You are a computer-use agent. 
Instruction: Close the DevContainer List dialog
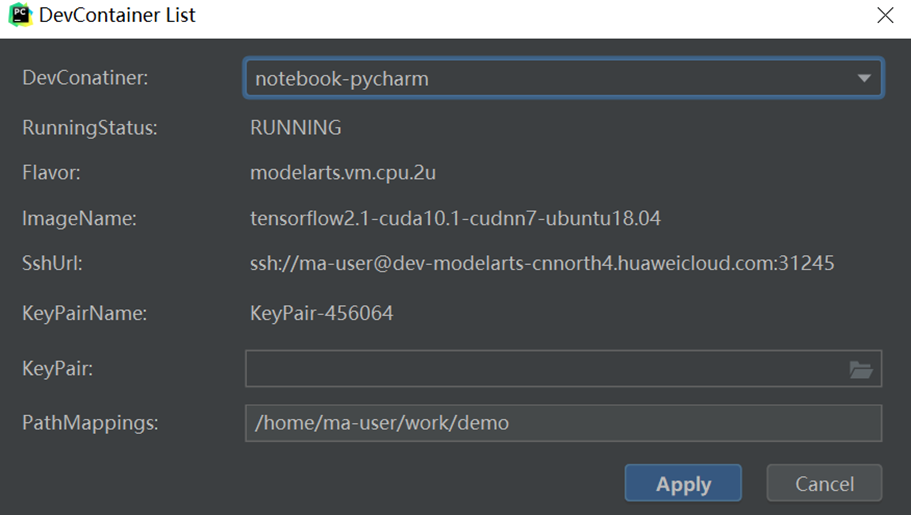click(x=885, y=15)
